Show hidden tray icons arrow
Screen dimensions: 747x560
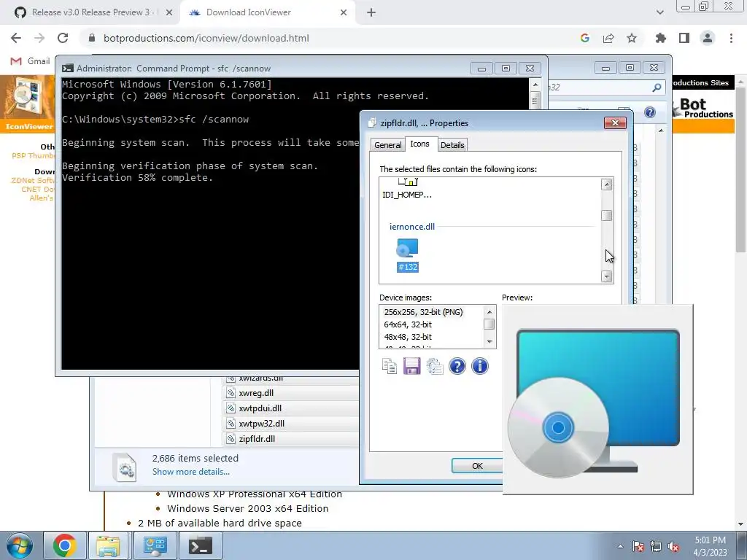click(x=620, y=546)
